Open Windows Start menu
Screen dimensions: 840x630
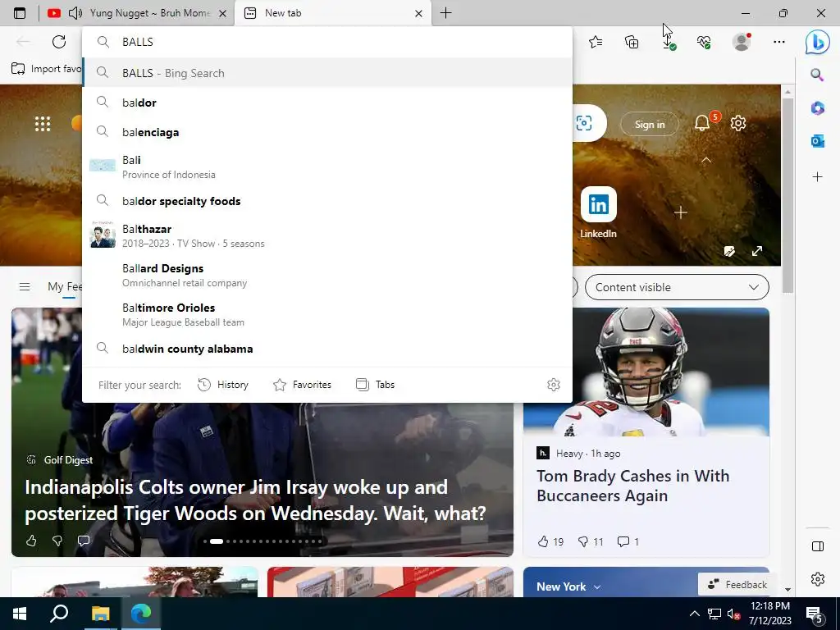click(x=20, y=614)
